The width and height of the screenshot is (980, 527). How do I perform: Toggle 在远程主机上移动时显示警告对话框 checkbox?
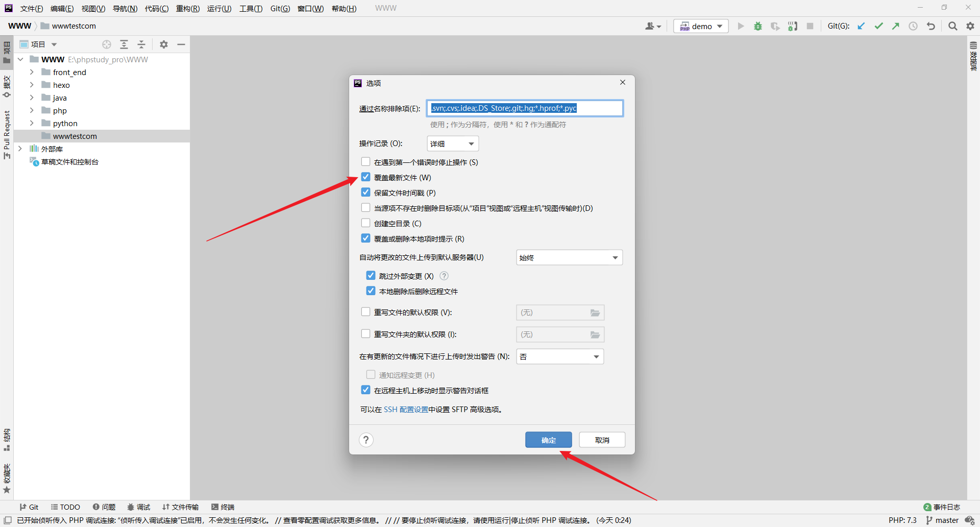point(365,390)
